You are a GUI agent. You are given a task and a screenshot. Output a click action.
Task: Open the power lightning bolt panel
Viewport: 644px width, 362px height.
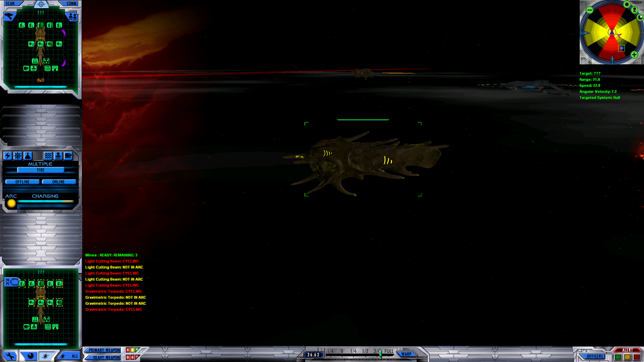click(x=8, y=156)
